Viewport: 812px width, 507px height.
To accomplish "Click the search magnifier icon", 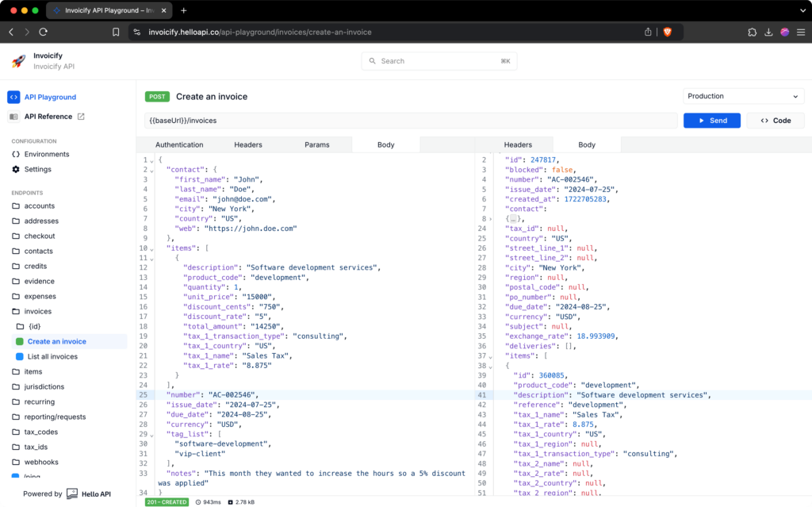I will pyautogui.click(x=373, y=61).
